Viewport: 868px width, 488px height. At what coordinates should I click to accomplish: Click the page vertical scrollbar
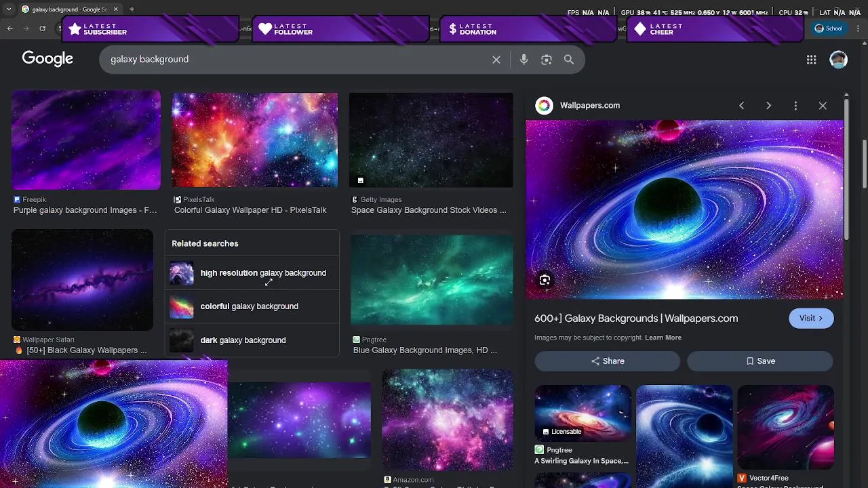point(865,165)
